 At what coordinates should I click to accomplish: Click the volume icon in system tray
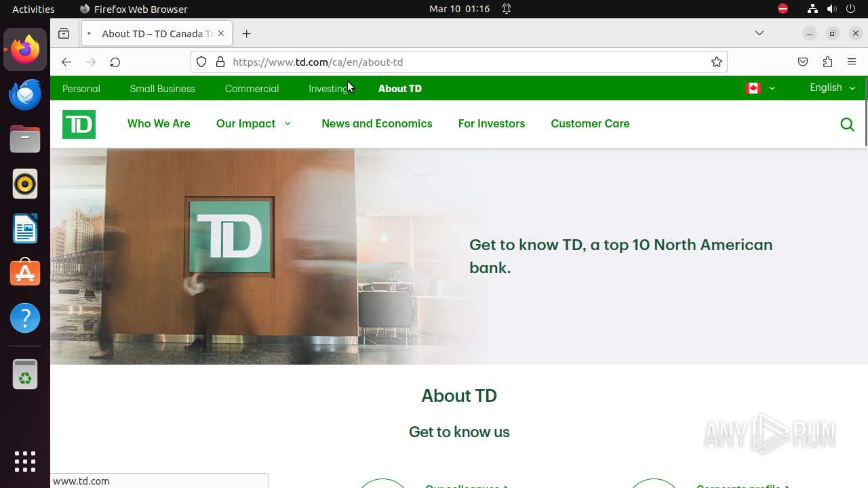pyautogui.click(x=831, y=9)
